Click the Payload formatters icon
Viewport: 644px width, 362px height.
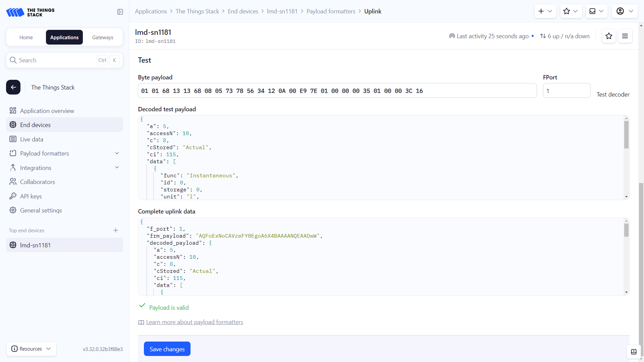(x=12, y=154)
